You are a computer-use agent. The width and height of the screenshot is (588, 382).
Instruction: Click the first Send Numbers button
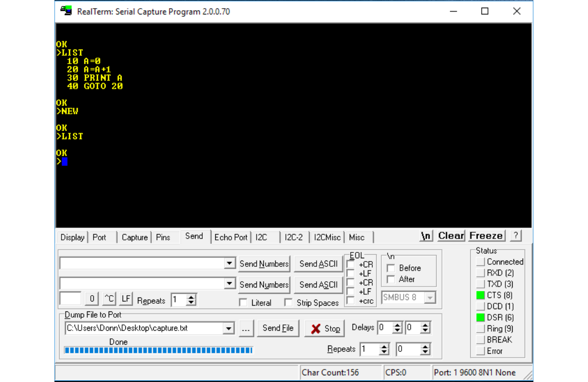coord(264,263)
